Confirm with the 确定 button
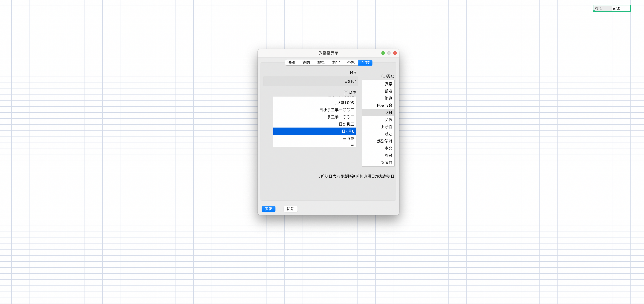The image size is (644, 304). [269, 209]
